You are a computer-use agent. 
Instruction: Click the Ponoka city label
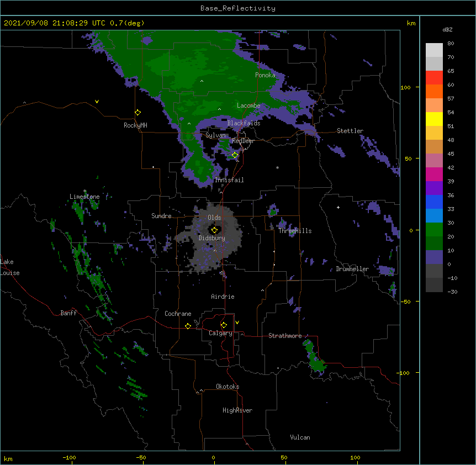coord(265,75)
